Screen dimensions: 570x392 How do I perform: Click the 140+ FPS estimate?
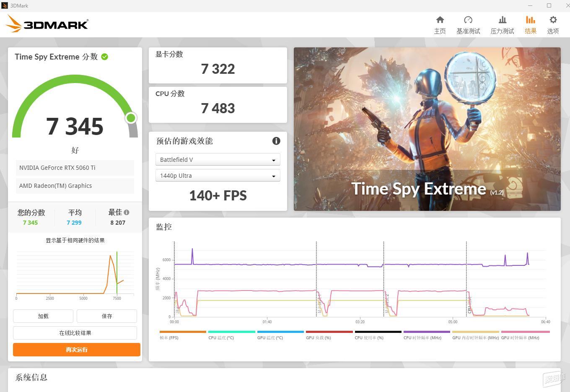coord(218,195)
